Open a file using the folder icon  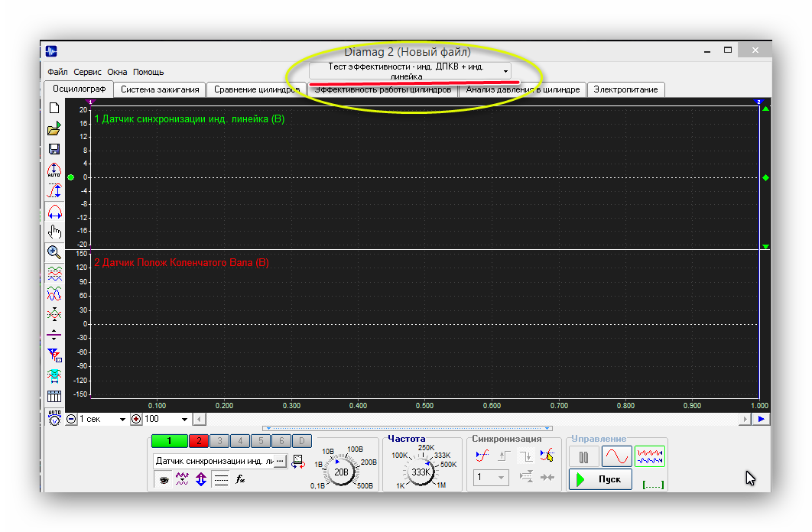tap(54, 129)
